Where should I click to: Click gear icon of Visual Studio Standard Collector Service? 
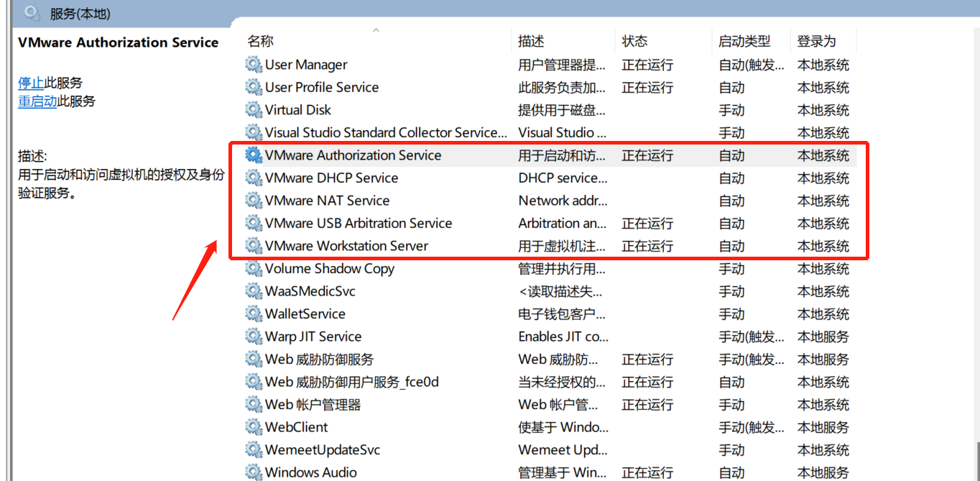(254, 132)
